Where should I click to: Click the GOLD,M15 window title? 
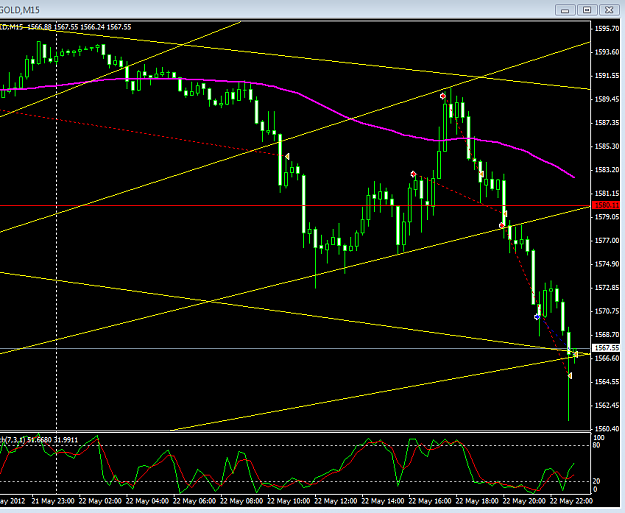[x=20, y=10]
